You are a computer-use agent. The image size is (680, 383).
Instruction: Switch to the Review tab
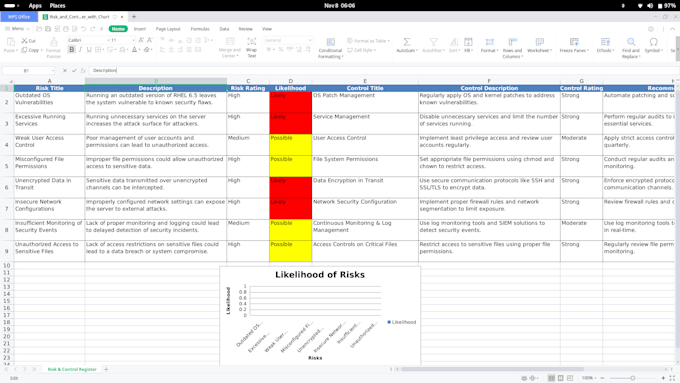(245, 29)
